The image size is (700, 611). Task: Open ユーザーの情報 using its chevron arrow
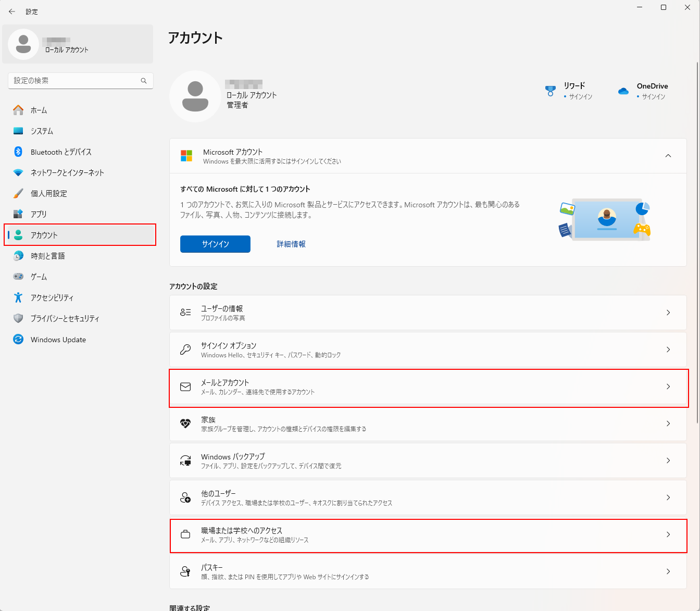click(x=668, y=313)
